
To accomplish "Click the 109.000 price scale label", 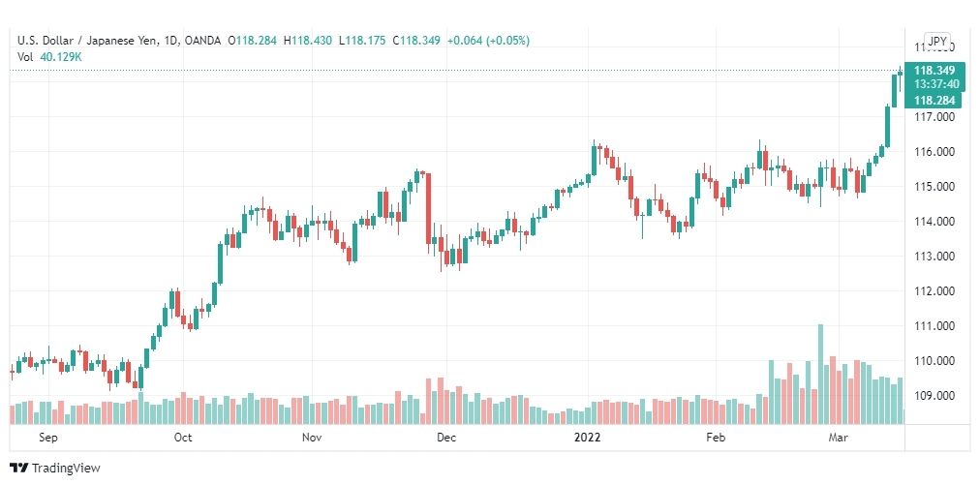I will 934,396.
